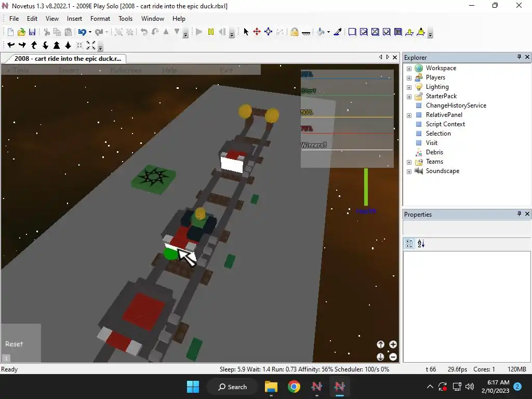
Task: Reset the simulation with the rewind icon
Action: click(x=222, y=32)
